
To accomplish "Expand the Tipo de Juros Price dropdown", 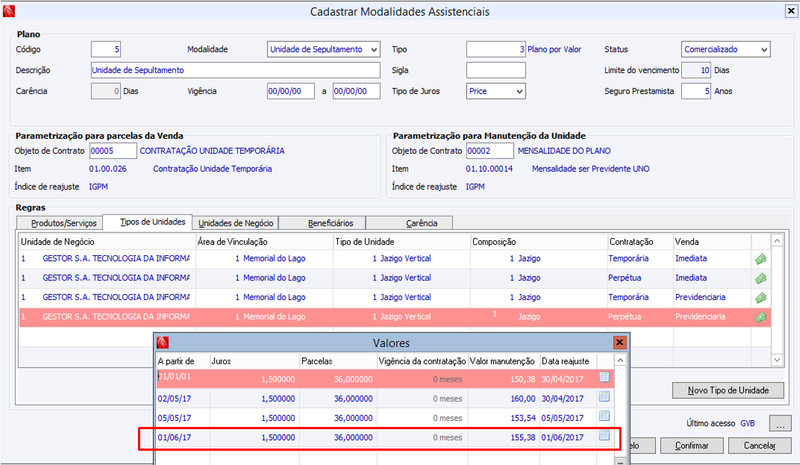I will (519, 91).
